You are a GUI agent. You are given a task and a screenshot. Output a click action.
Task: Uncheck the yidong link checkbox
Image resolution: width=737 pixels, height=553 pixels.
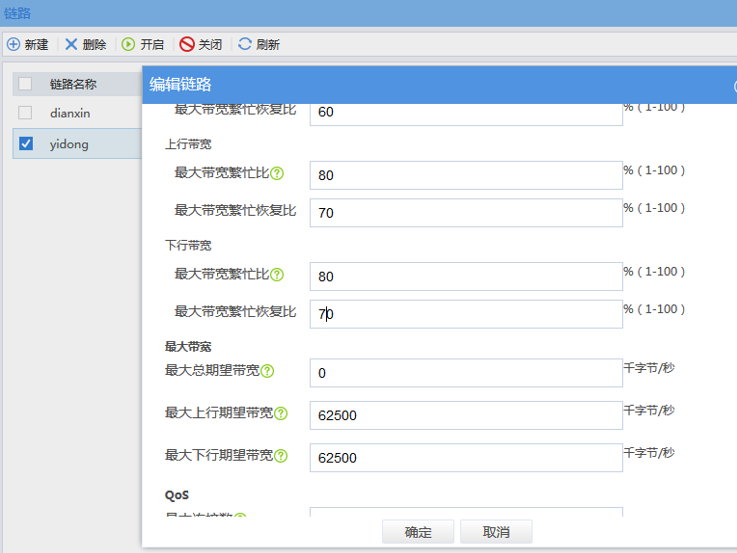(26, 143)
